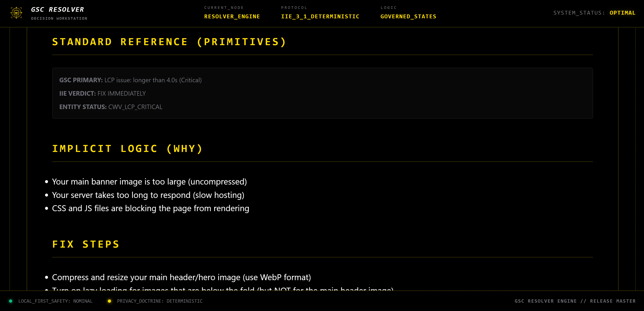Click the yellow PRIVACY_DOCTRINE status dot
The height and width of the screenshot is (311, 644).
click(x=109, y=301)
